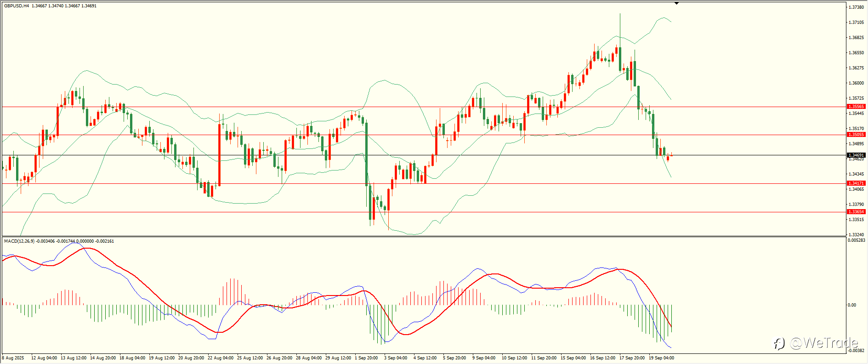Click the 0.005283 value on MACD scale
This screenshot has height=364, width=868.
click(857, 240)
